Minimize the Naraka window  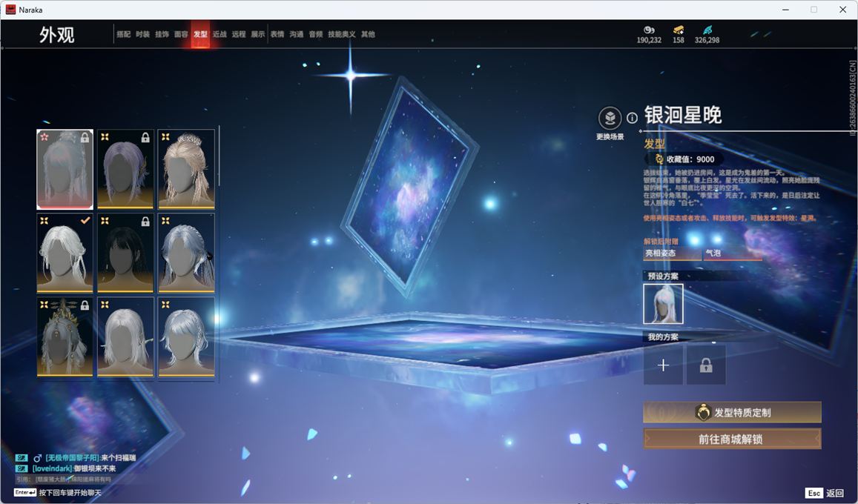(x=786, y=10)
